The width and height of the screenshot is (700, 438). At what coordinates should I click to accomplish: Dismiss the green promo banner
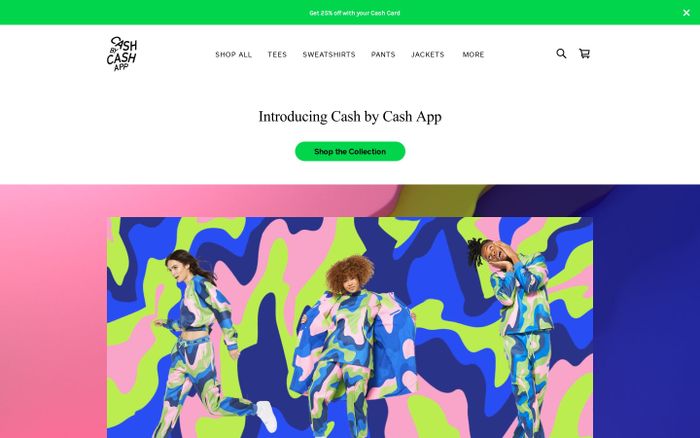pos(686,13)
